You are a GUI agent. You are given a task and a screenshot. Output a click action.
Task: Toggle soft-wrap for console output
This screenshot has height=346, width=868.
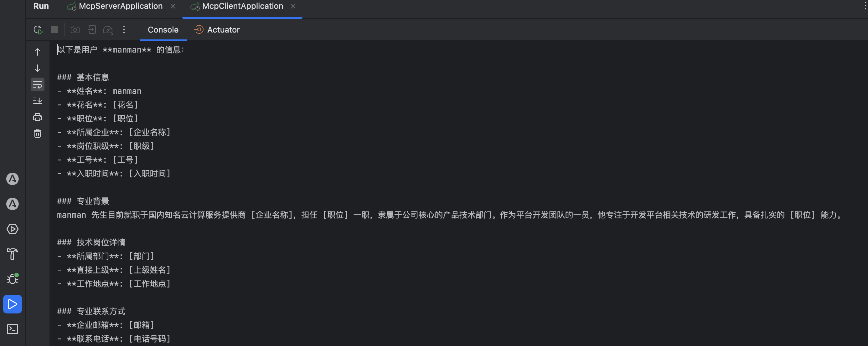pos(37,84)
